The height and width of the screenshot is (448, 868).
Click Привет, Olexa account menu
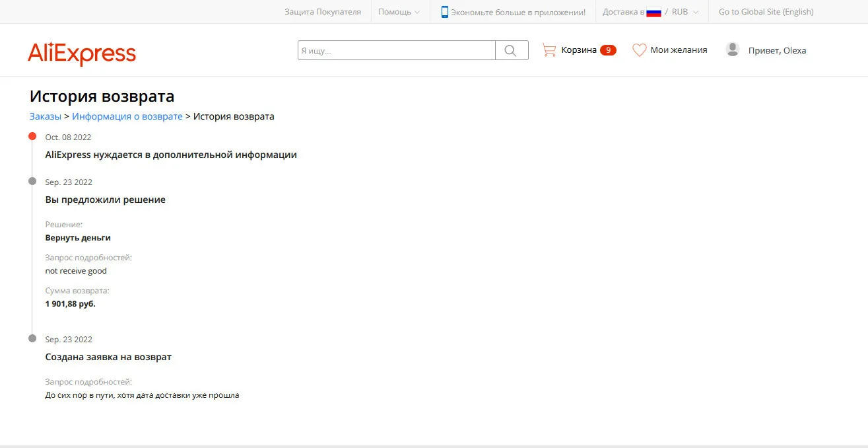tap(777, 50)
